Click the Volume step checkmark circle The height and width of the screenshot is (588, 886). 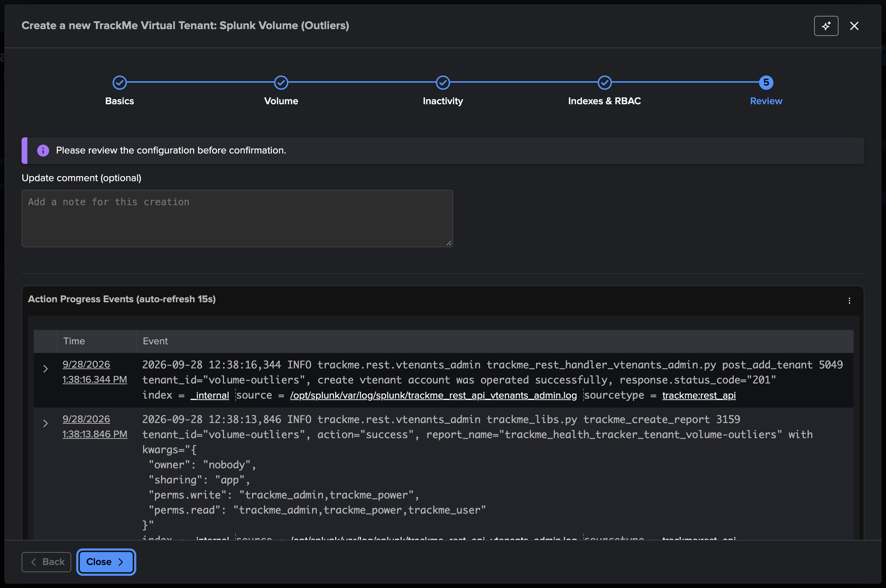click(x=281, y=83)
